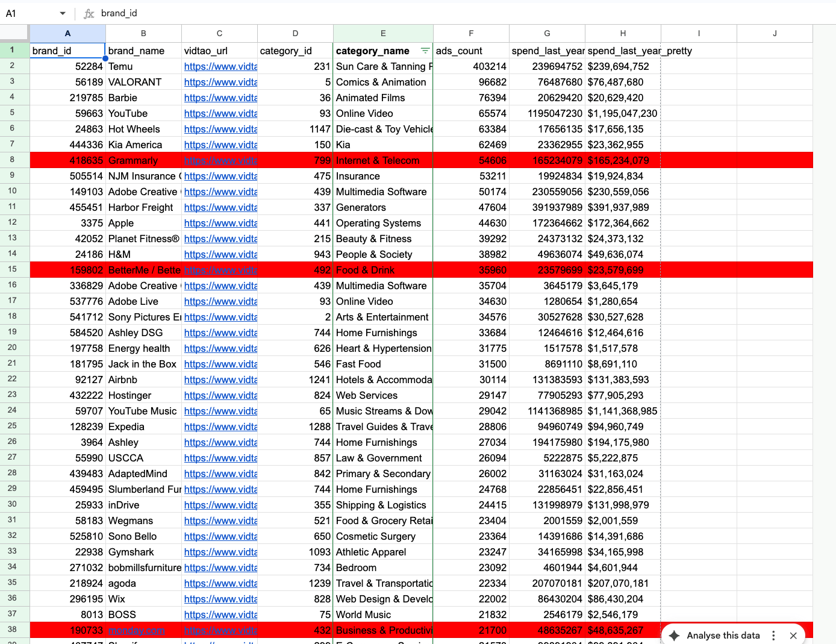Select the Law & Government category cell
Image resolution: width=836 pixels, height=644 pixels.
click(383, 458)
